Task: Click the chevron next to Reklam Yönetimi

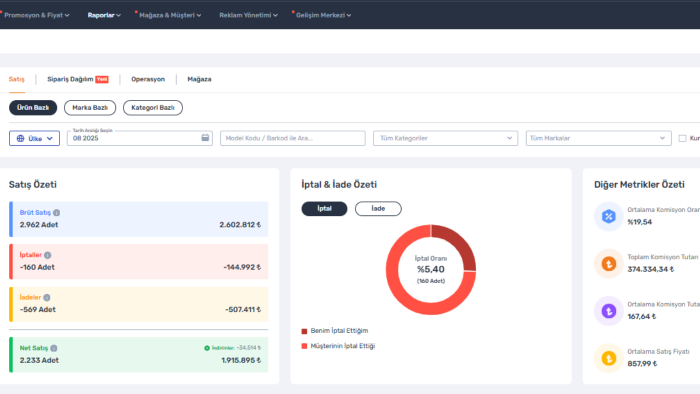Action: point(275,16)
